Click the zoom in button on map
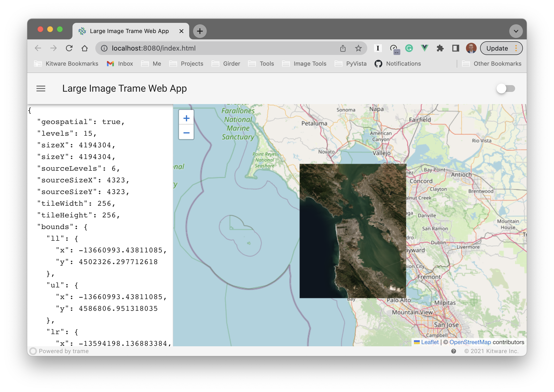 coord(186,118)
